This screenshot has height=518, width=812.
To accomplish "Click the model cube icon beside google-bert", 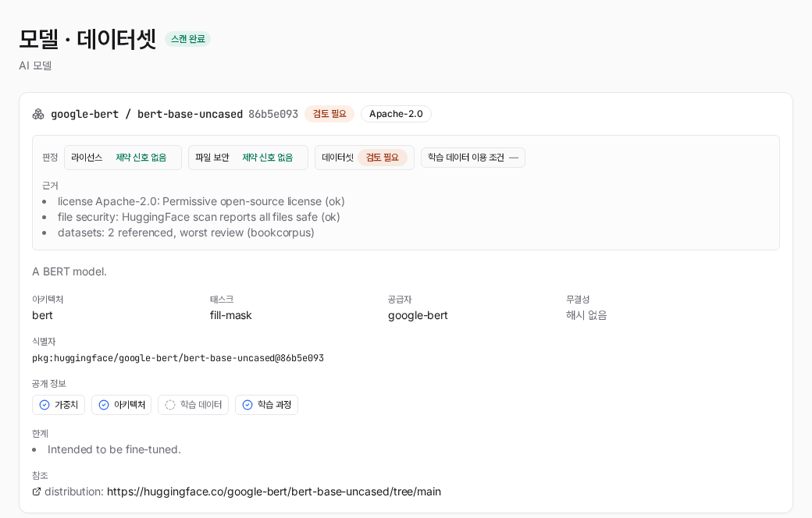I will tap(38, 114).
